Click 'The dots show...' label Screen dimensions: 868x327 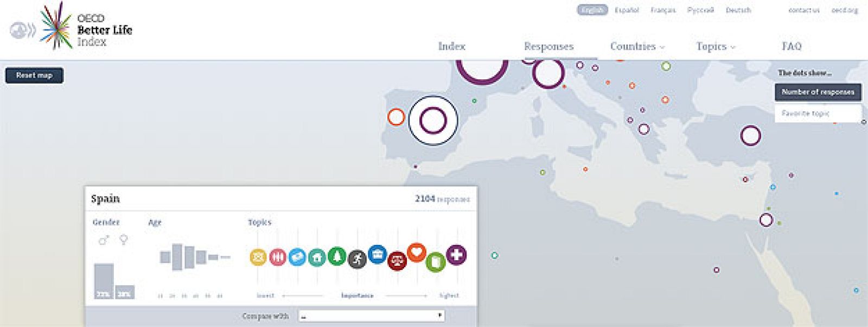pyautogui.click(x=805, y=73)
